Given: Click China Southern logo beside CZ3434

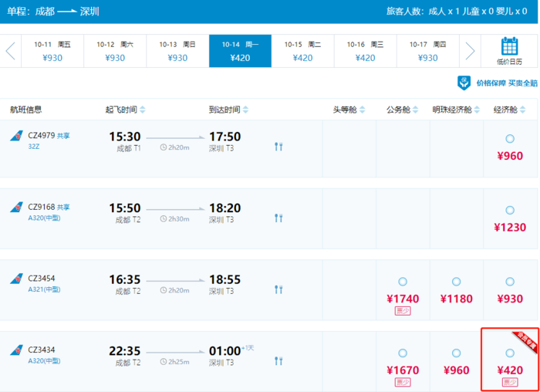Looking at the screenshot, I should 15,351.
